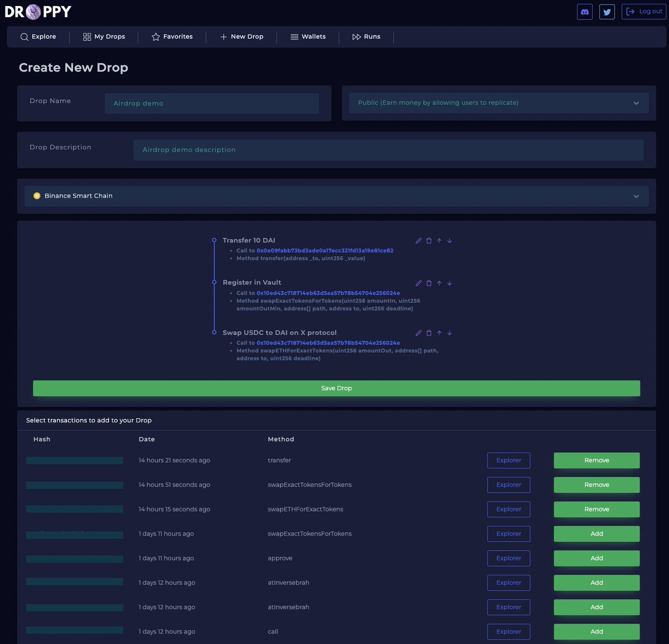Click the Method column header
This screenshot has width=669, height=644.
[281, 439]
